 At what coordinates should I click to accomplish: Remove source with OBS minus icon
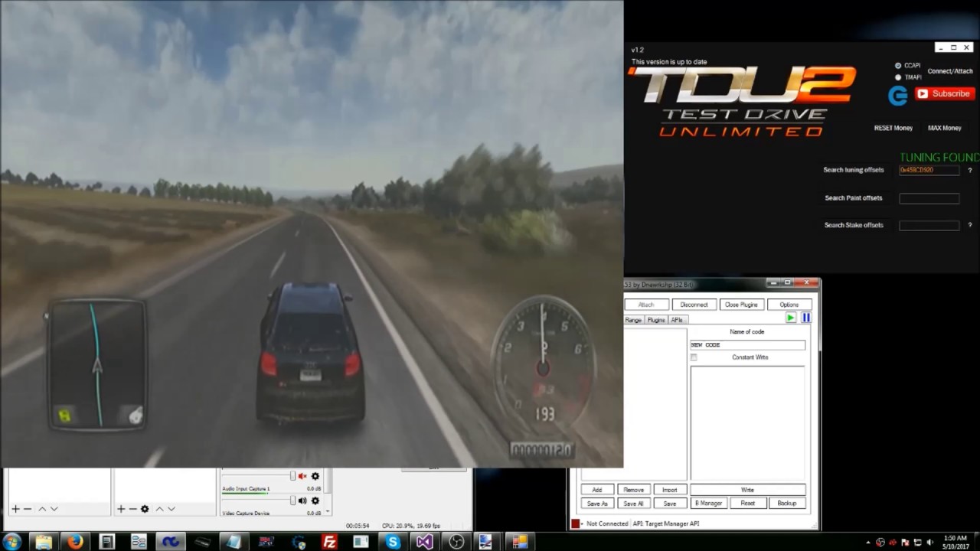[132, 509]
